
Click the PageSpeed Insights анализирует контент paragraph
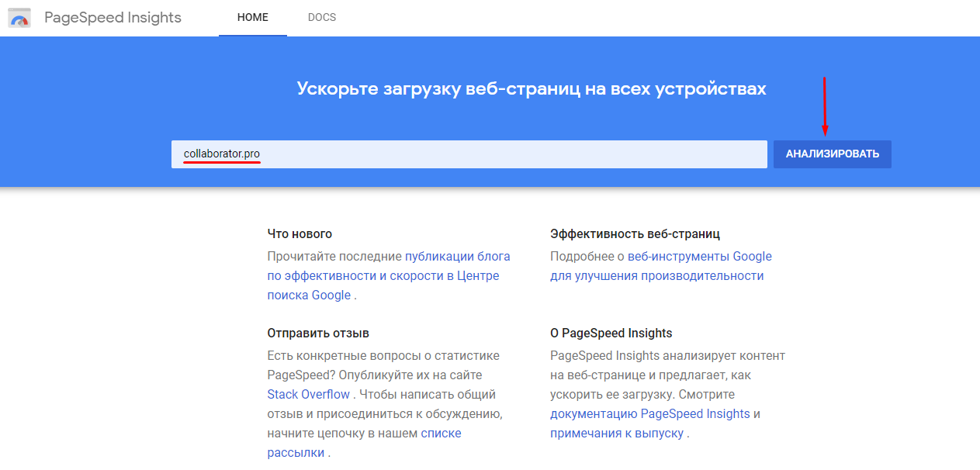pos(667,356)
